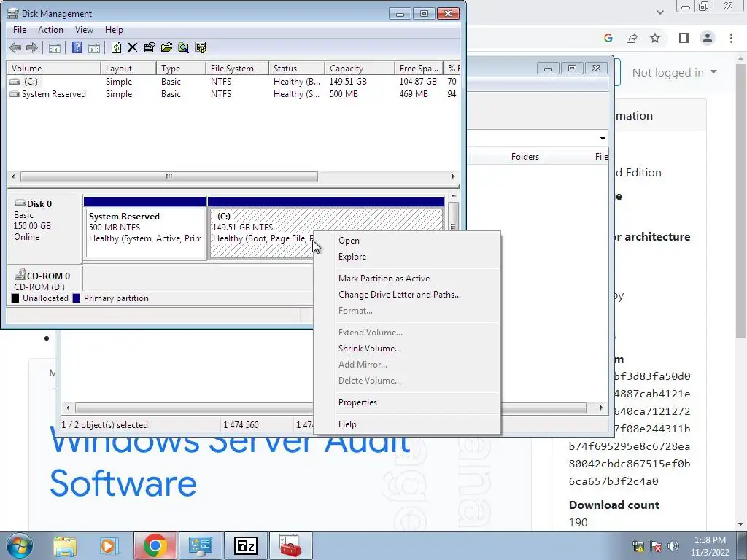This screenshot has width=747, height=560.
Task: Click the Back arrow in Disk Management toolbar
Action: point(15,47)
